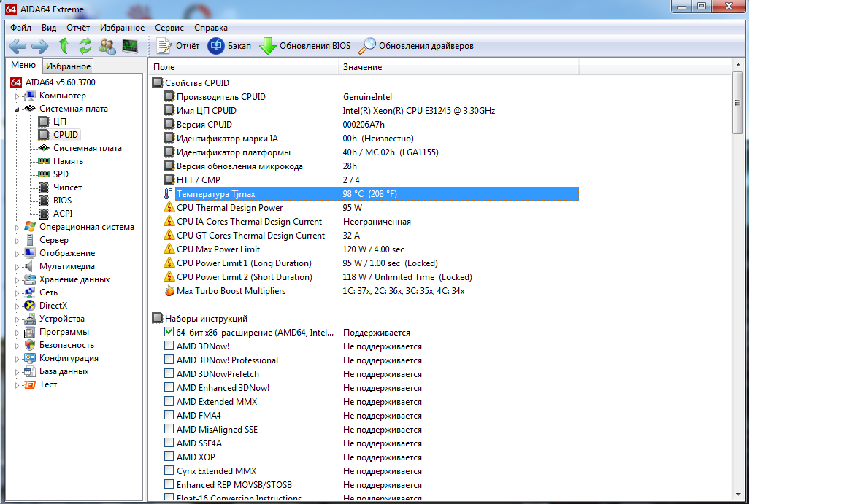Click the Безопасность shield icon

[30, 345]
